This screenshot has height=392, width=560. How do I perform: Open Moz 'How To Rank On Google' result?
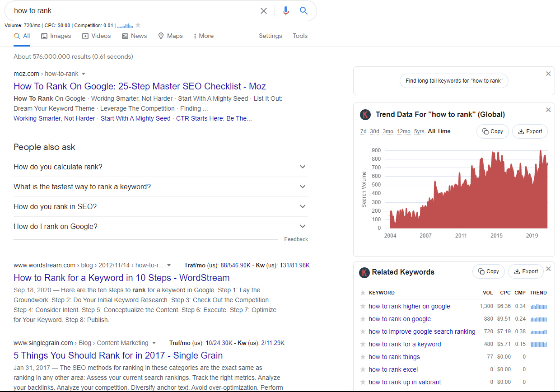140,86
